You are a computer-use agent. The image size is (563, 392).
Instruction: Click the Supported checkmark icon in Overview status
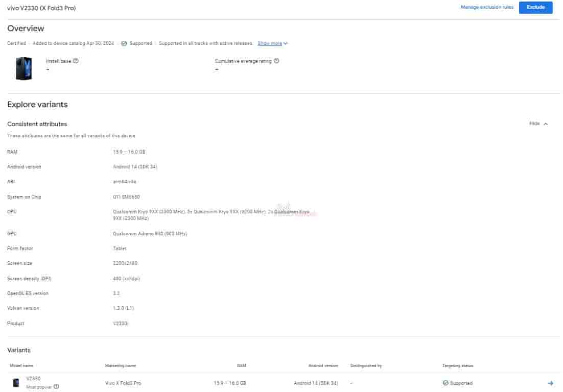point(124,43)
